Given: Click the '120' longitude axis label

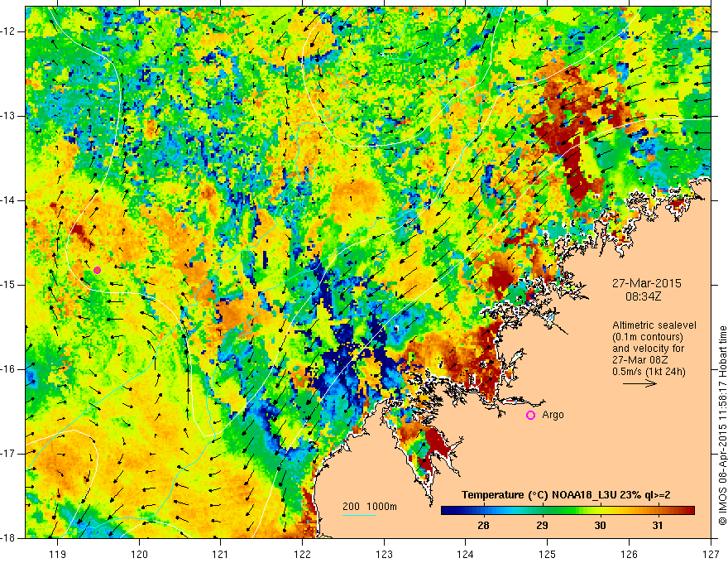Looking at the screenshot, I should pyautogui.click(x=139, y=555).
